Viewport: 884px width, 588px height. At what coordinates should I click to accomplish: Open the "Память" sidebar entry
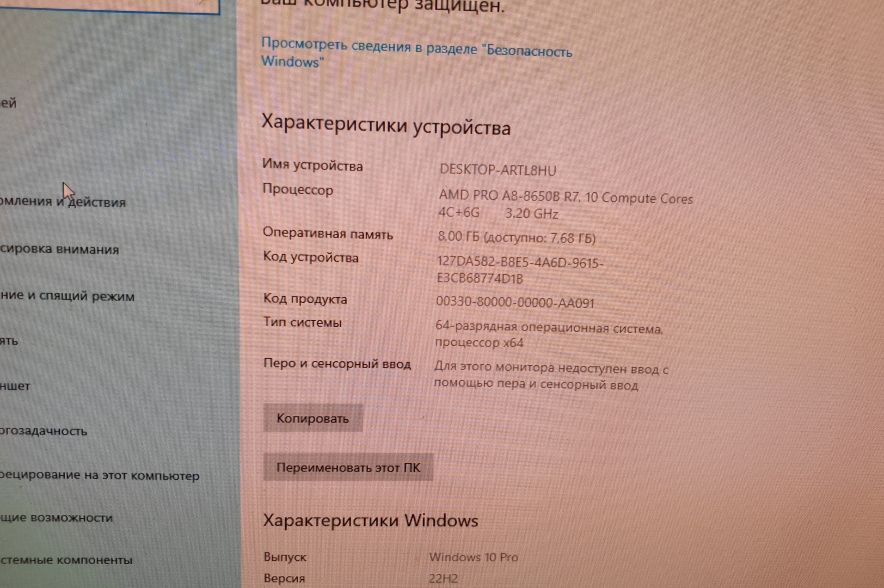coord(9,341)
